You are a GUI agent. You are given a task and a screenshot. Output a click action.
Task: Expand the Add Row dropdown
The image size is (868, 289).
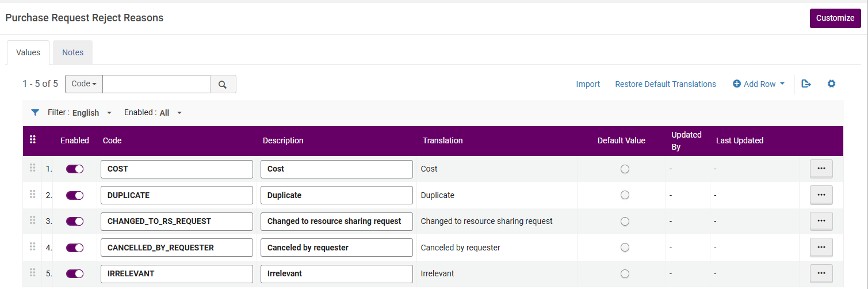click(x=759, y=84)
